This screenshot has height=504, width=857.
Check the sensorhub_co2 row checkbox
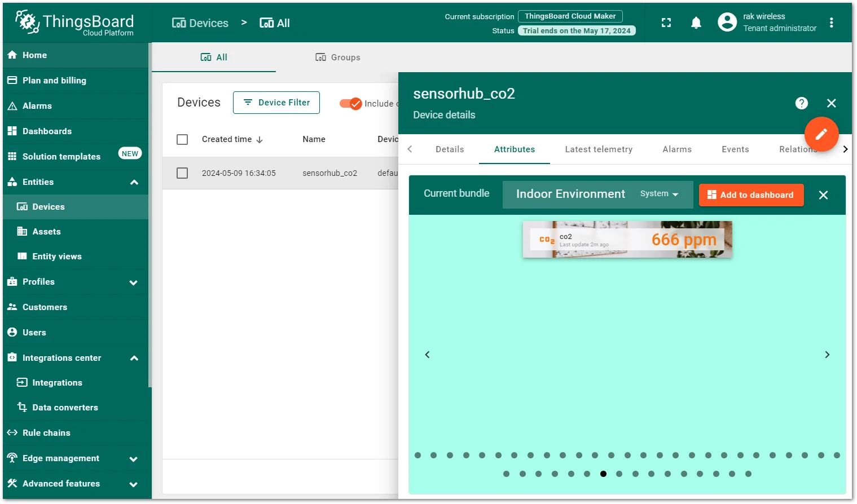point(182,173)
